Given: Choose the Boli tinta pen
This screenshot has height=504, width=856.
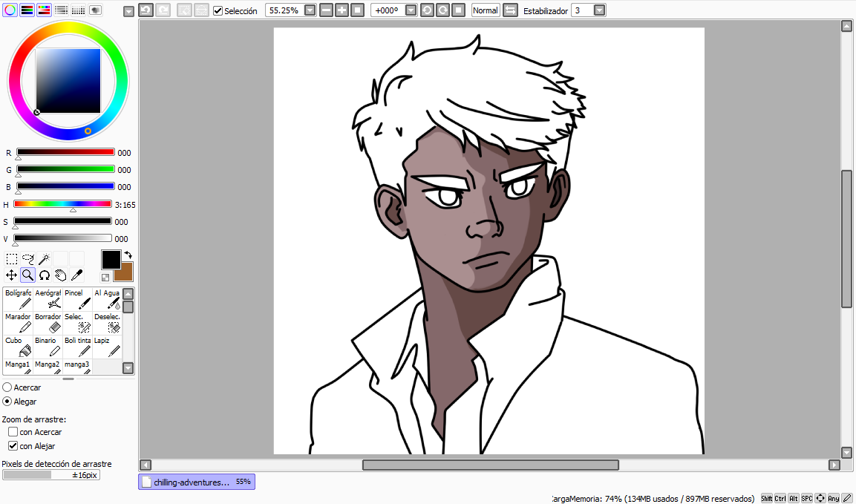Looking at the screenshot, I should pyautogui.click(x=77, y=347).
